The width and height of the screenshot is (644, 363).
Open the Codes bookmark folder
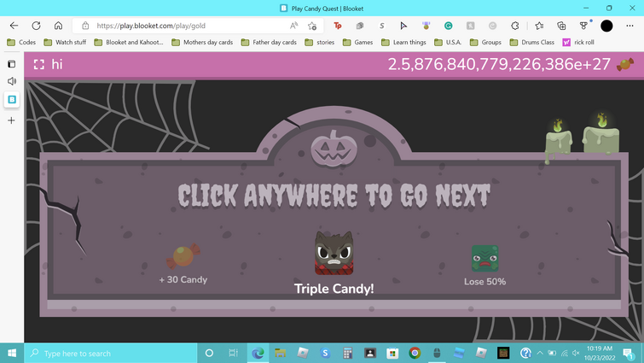pyautogui.click(x=21, y=42)
